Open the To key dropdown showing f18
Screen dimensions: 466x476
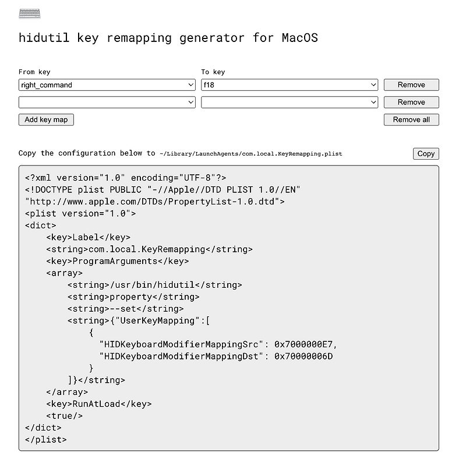[x=290, y=84]
